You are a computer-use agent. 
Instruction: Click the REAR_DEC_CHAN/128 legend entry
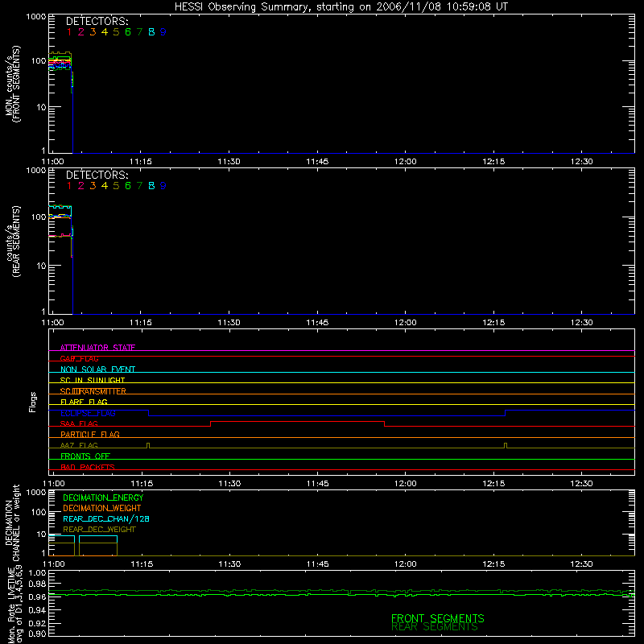click(x=106, y=518)
